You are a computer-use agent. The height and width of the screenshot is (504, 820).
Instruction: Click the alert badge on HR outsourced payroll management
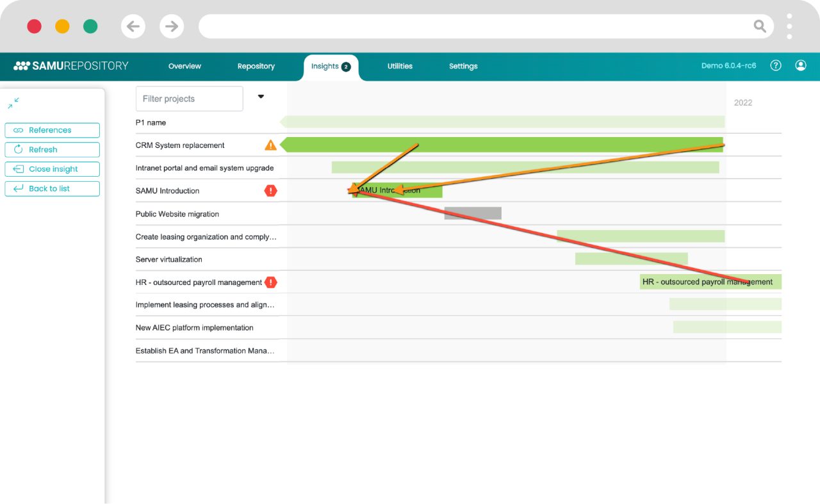(x=270, y=282)
